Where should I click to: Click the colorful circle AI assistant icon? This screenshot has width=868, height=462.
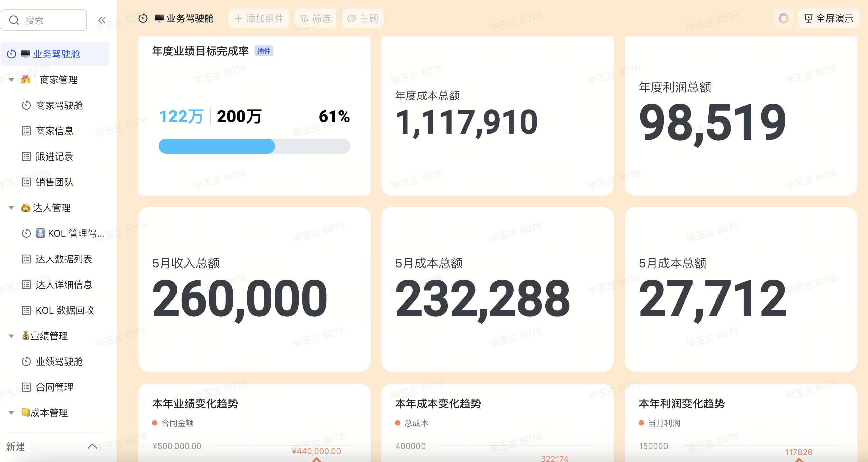[x=783, y=18]
